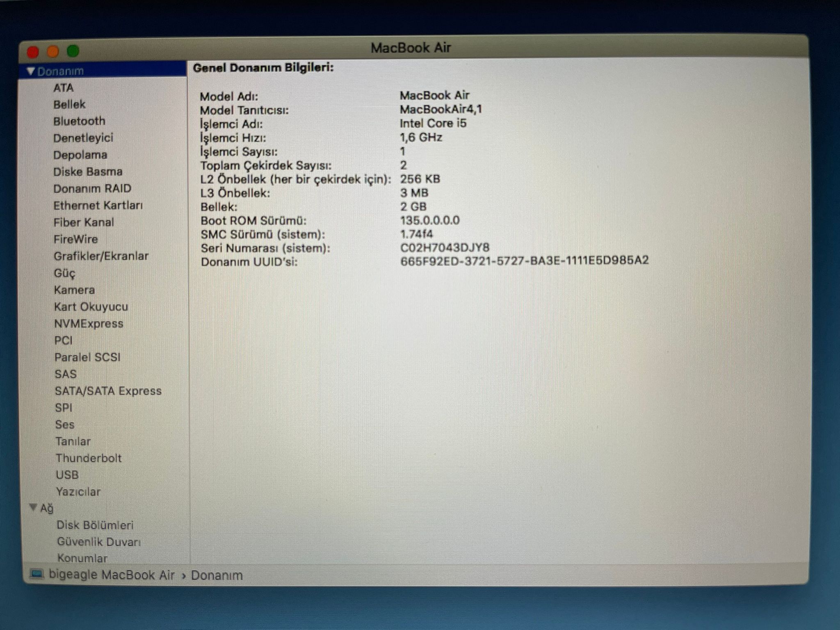Select Depolama in the sidebar

(x=80, y=155)
